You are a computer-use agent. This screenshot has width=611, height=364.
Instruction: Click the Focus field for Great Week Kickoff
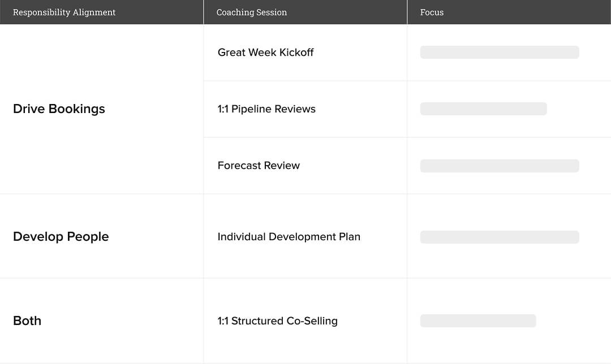(x=500, y=52)
